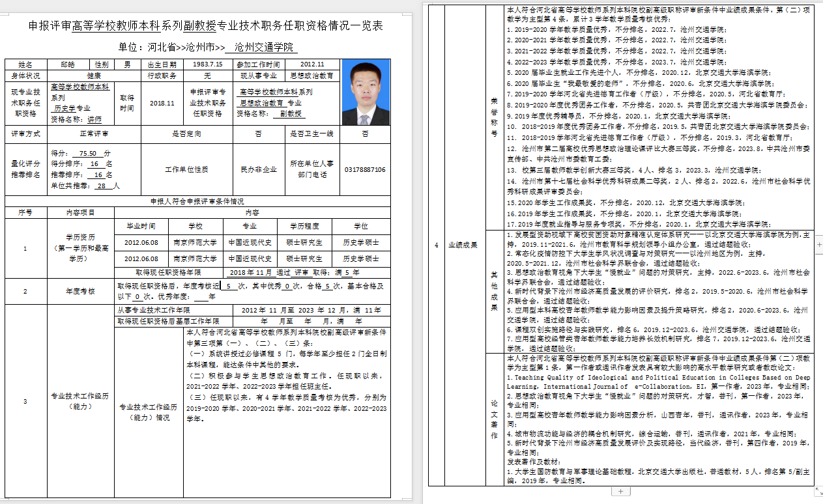Click the 专业技术工作经历（能力）情况 cell

click(x=148, y=412)
